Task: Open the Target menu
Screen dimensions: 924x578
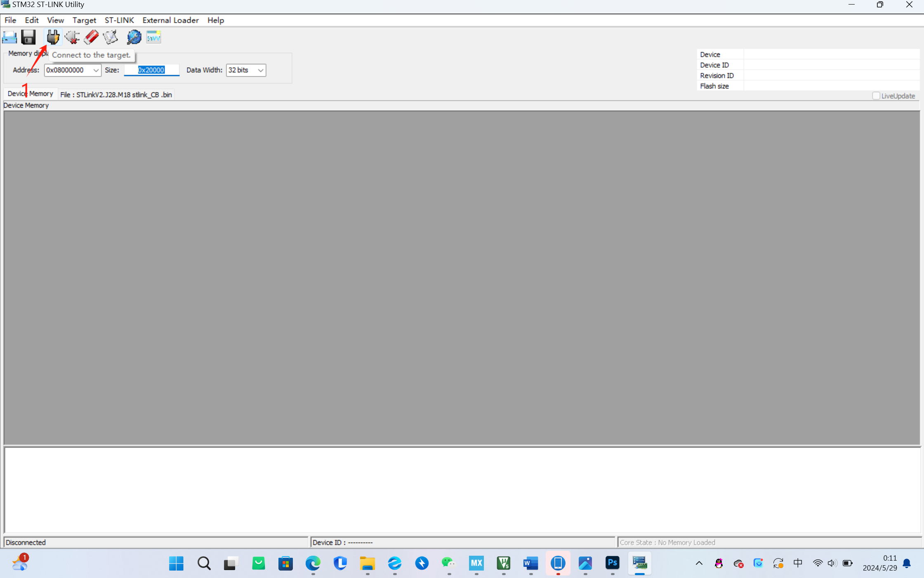Action: (x=84, y=20)
